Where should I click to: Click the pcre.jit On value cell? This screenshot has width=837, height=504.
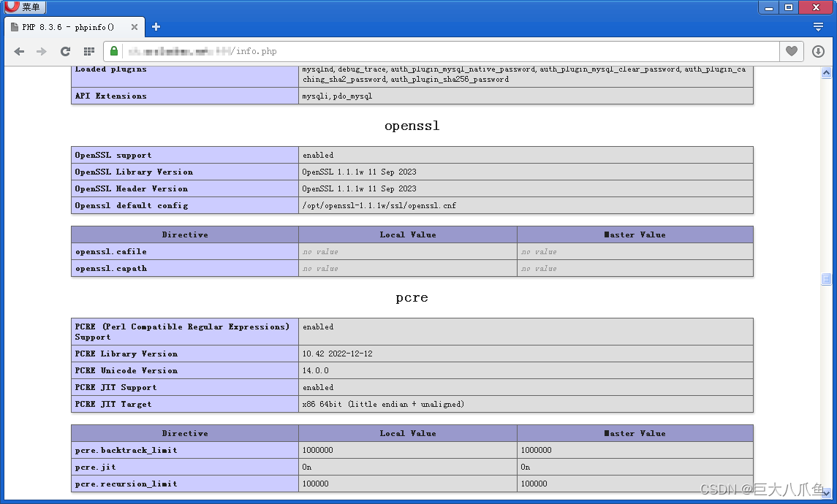pyautogui.click(x=406, y=467)
